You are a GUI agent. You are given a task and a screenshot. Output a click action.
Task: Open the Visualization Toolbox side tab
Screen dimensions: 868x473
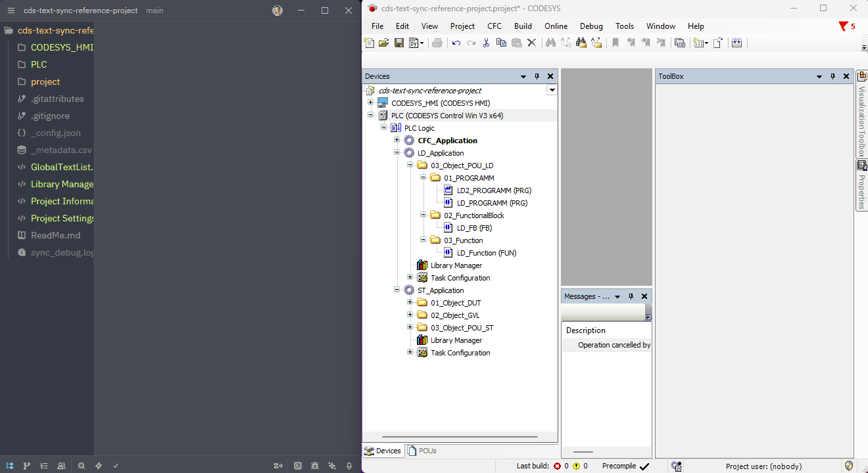[861, 113]
